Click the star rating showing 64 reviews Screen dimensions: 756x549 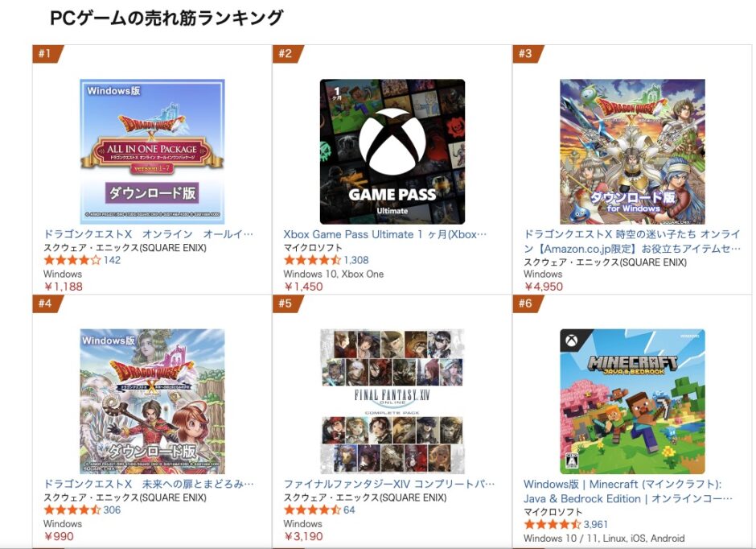pos(312,510)
